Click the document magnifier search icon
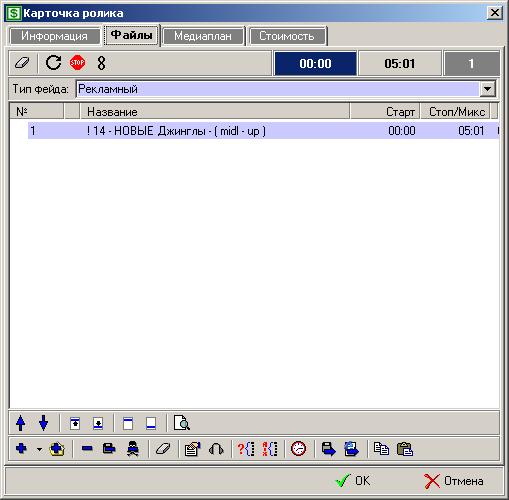This screenshot has height=500, width=509. (182, 423)
